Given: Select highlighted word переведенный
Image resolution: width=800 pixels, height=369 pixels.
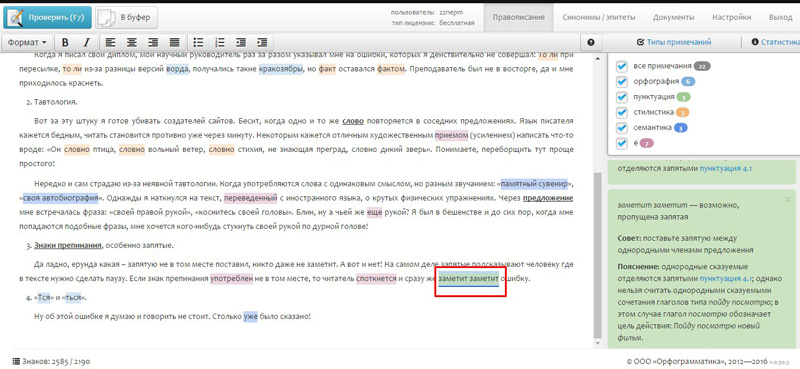Looking at the screenshot, I should pyautogui.click(x=250, y=198).
